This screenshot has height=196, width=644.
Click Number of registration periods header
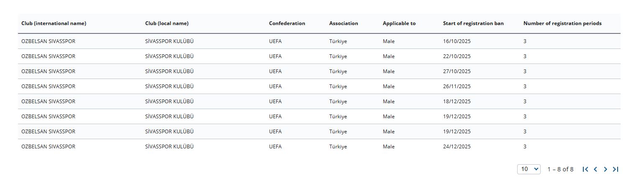coord(562,23)
